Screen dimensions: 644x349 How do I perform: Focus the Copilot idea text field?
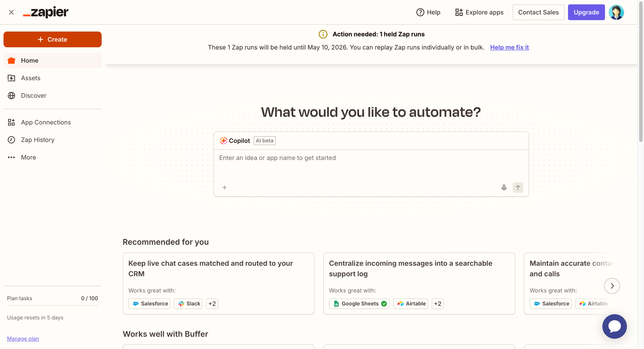371,164
